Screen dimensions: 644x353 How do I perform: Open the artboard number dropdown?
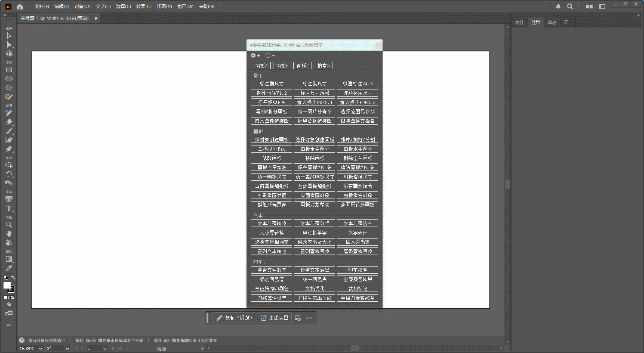(104, 348)
